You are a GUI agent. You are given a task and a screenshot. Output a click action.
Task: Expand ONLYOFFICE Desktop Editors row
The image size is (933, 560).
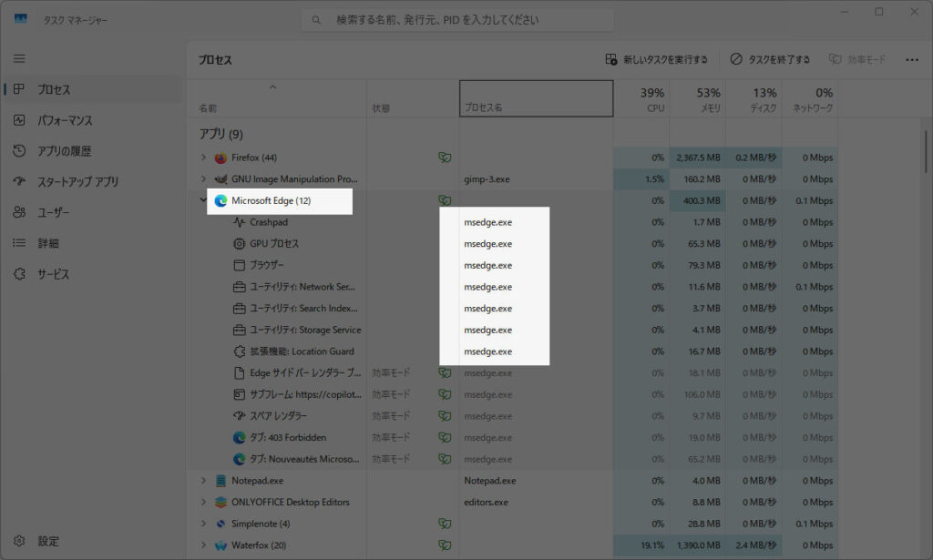pyautogui.click(x=203, y=502)
